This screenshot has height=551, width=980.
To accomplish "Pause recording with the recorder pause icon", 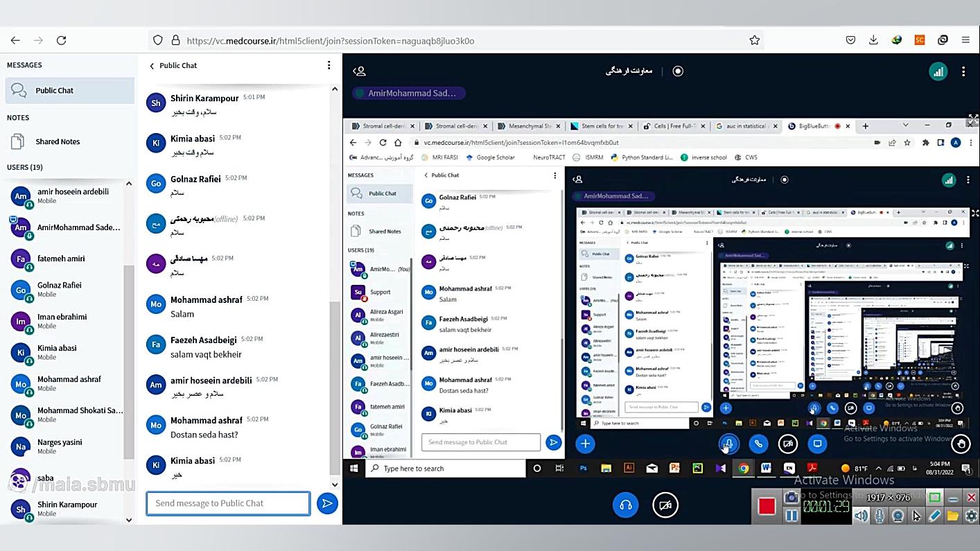I will click(791, 516).
